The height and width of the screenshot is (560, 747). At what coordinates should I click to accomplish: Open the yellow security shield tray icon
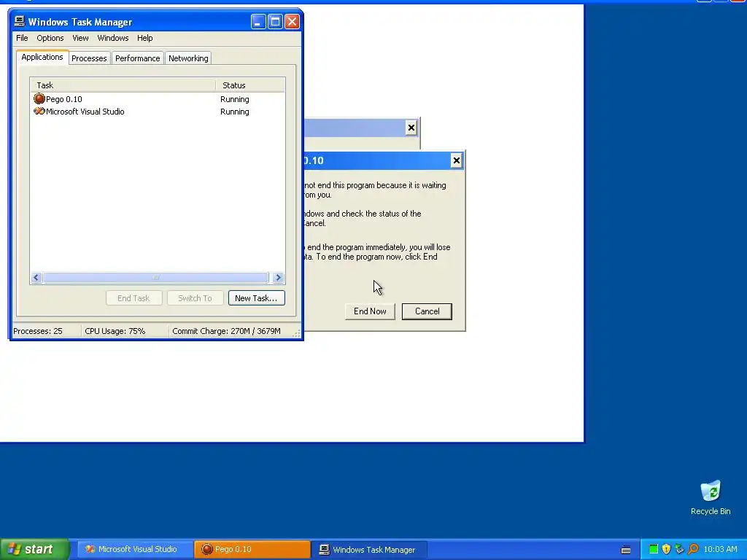click(667, 549)
